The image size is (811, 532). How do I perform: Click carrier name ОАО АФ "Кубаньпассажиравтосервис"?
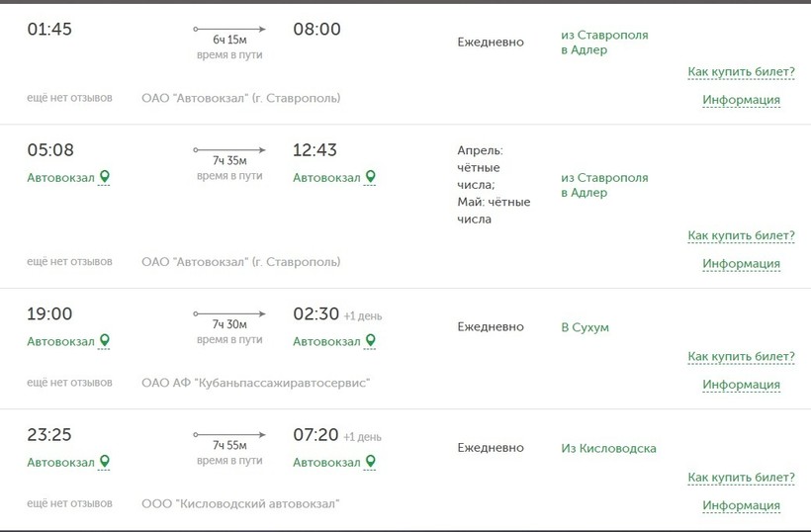[255, 383]
